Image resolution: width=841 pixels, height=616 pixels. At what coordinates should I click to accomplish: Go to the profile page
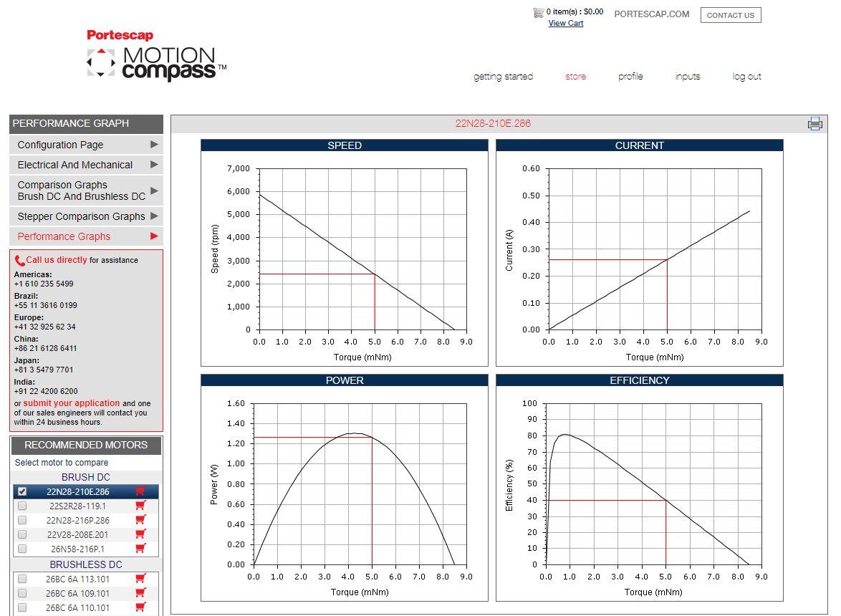click(630, 77)
